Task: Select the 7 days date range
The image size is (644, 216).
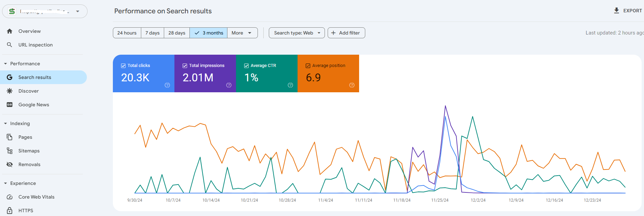Action: click(153, 33)
